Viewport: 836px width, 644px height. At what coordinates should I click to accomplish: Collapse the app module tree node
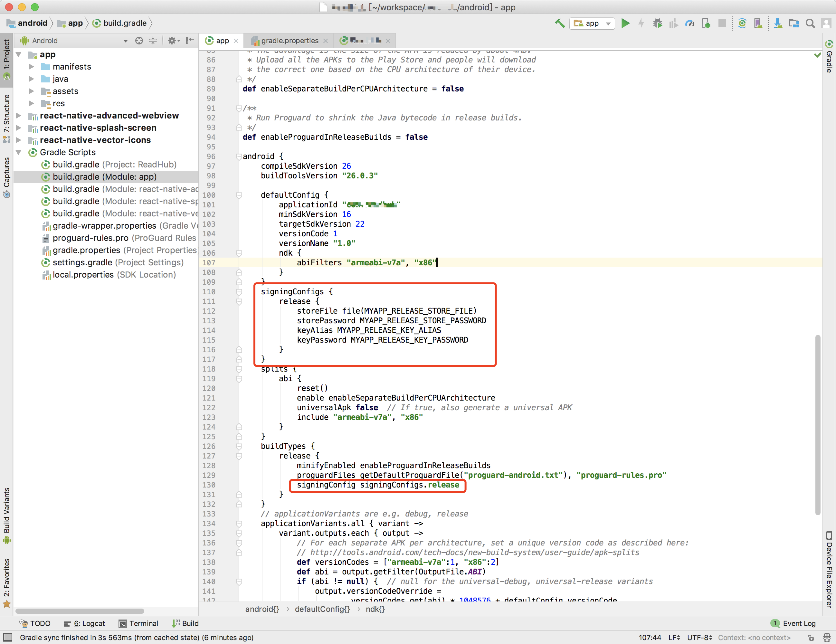[18, 55]
